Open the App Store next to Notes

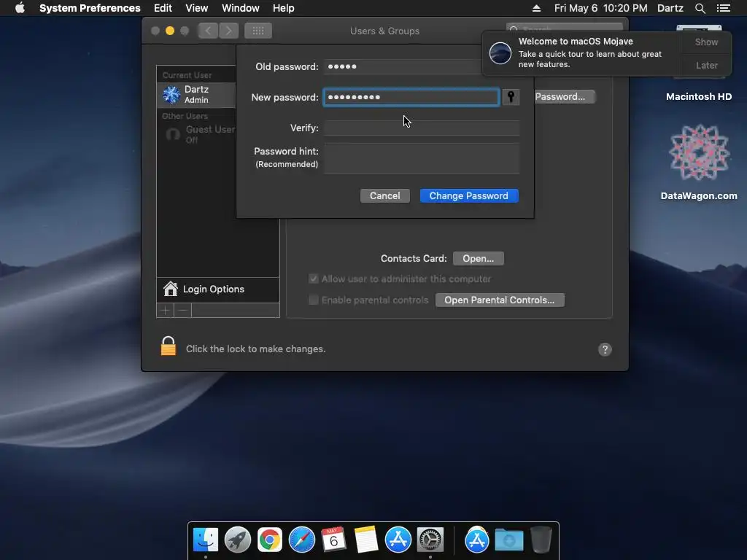[398, 540]
